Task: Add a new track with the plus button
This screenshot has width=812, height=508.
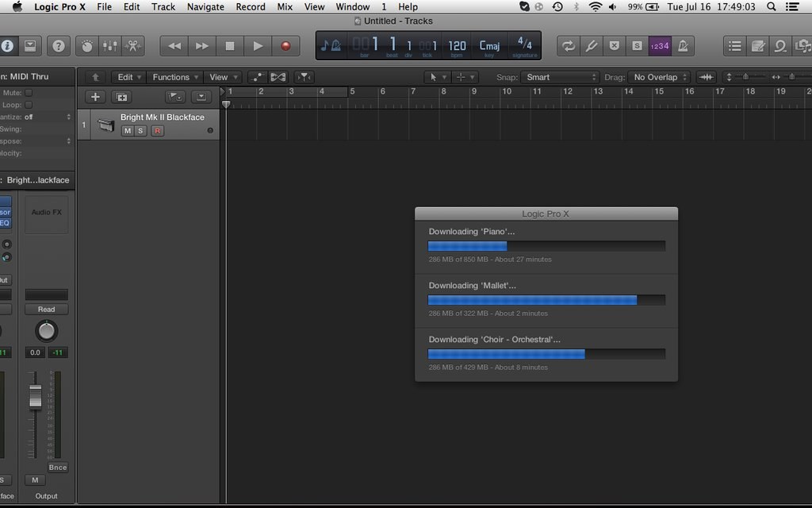Action: pos(95,97)
